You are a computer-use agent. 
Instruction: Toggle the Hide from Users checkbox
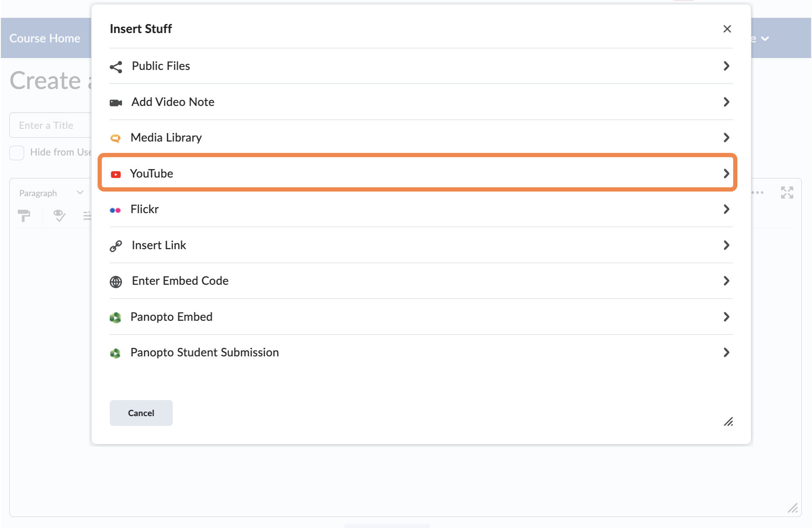[x=17, y=152]
